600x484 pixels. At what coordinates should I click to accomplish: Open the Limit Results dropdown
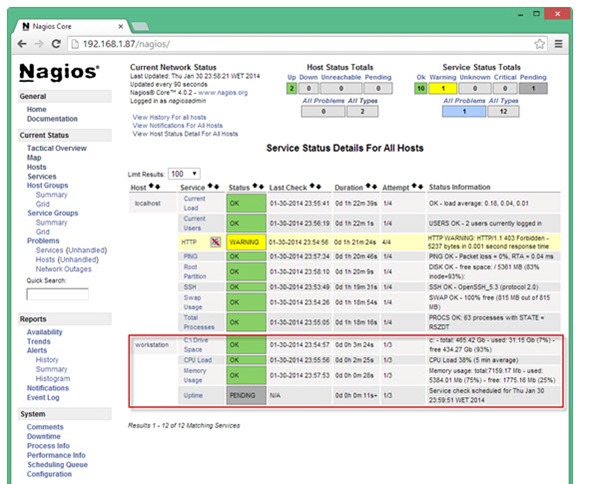click(x=184, y=174)
